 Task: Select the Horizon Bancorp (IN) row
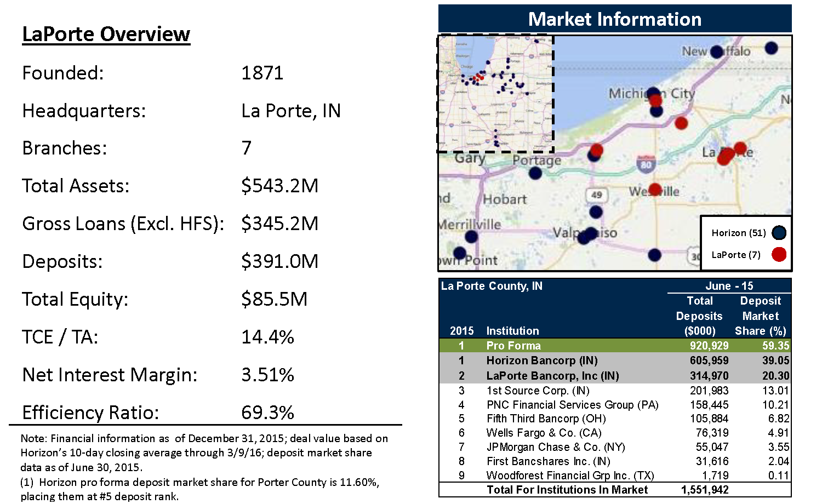click(615, 360)
